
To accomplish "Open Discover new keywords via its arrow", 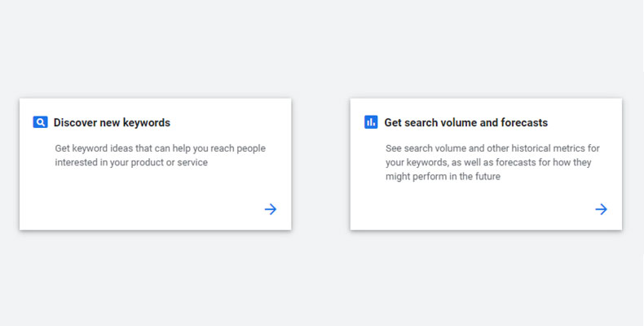I will pos(271,209).
